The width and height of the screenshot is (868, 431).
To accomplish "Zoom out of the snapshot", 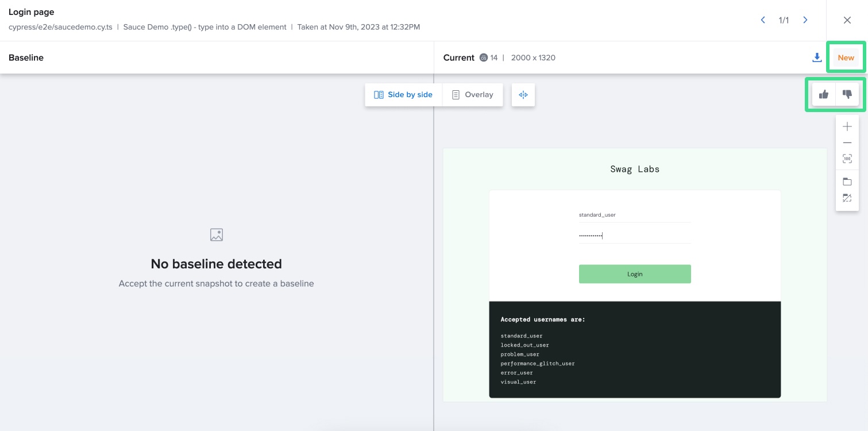I will 847,142.
